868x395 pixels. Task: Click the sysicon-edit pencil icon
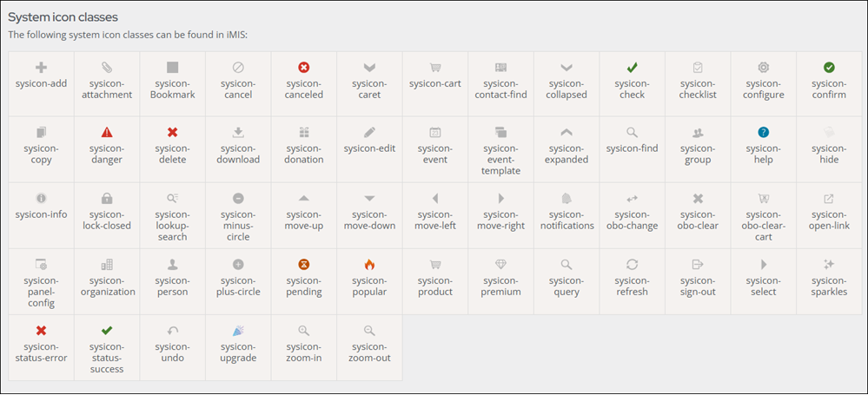(x=369, y=132)
